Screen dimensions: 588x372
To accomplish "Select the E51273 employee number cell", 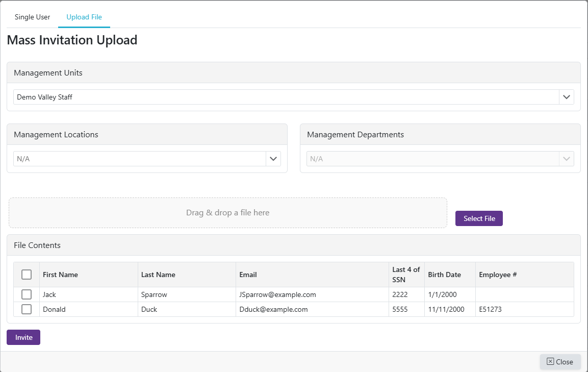I will [x=490, y=309].
